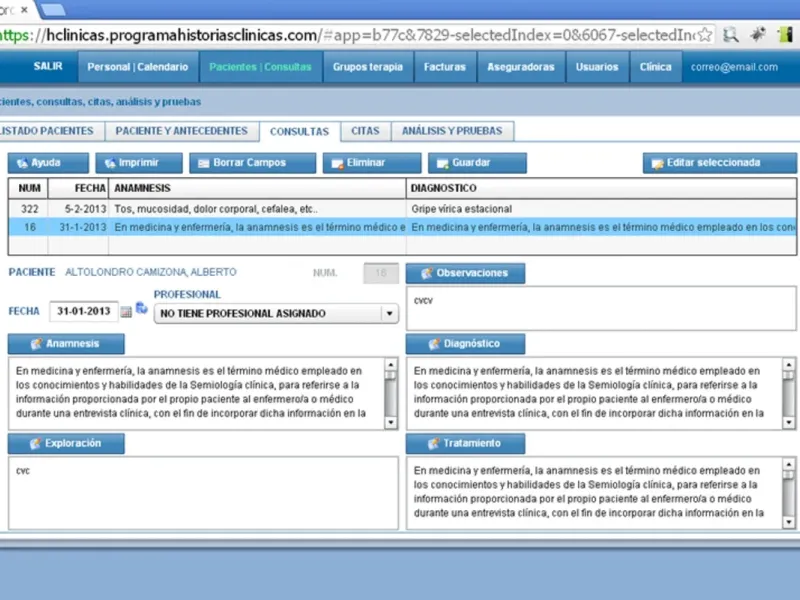Open Análisis y Pruebas tab

[x=452, y=131]
